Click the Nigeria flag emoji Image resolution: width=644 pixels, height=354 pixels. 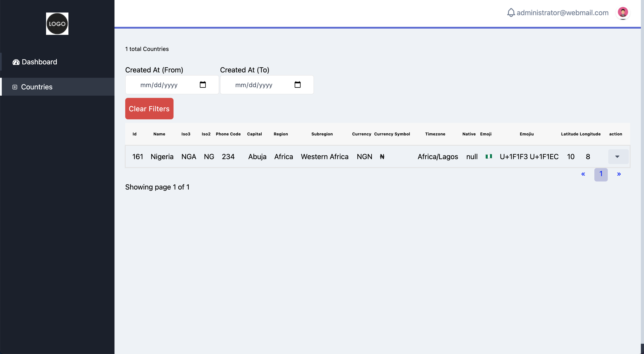pos(489,157)
